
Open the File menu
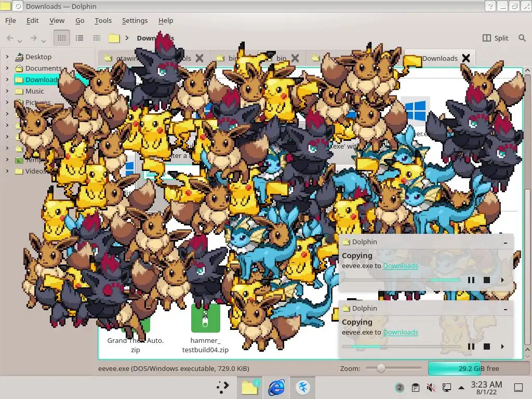[10, 20]
